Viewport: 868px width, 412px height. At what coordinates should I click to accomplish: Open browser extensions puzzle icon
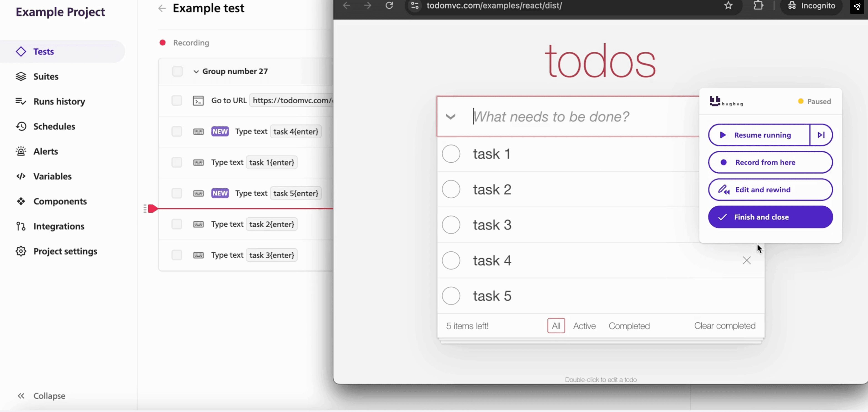(x=758, y=5)
